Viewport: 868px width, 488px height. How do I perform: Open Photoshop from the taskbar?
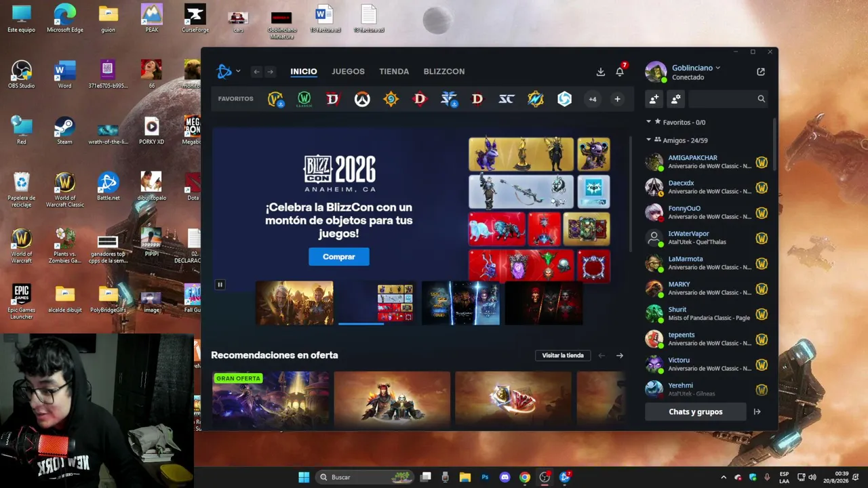tap(485, 477)
